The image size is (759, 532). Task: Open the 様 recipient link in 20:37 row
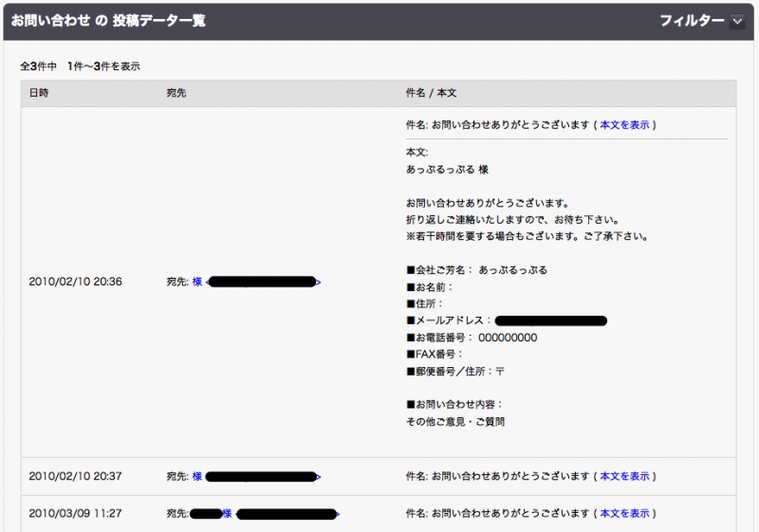[x=197, y=476]
